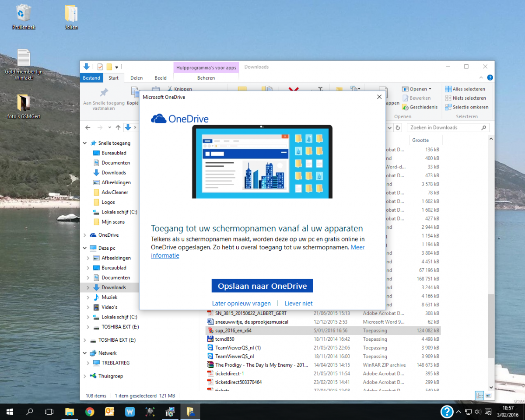
Task: Switch to large thumbnails view icon in status bar
Action: [x=488, y=395]
